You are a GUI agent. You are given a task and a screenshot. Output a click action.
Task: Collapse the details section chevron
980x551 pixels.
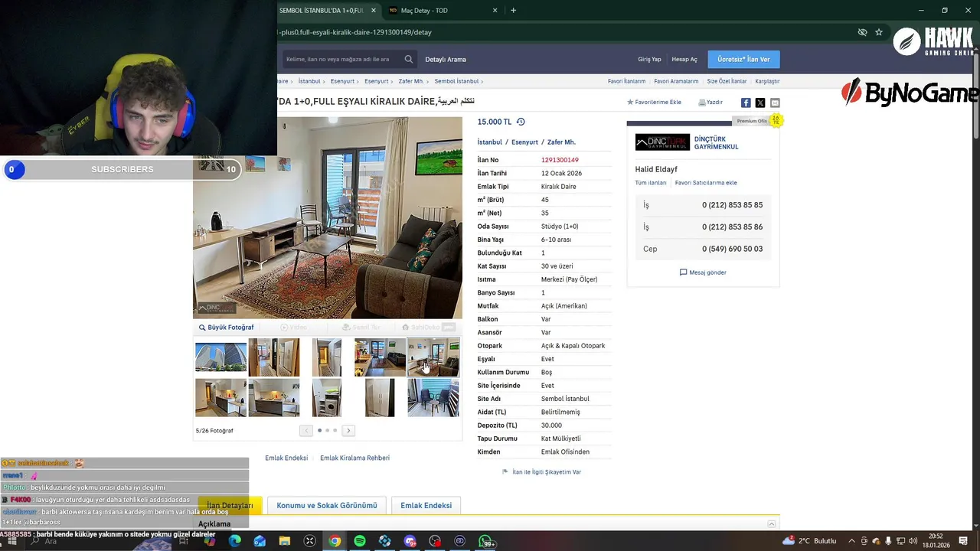pos(772,524)
